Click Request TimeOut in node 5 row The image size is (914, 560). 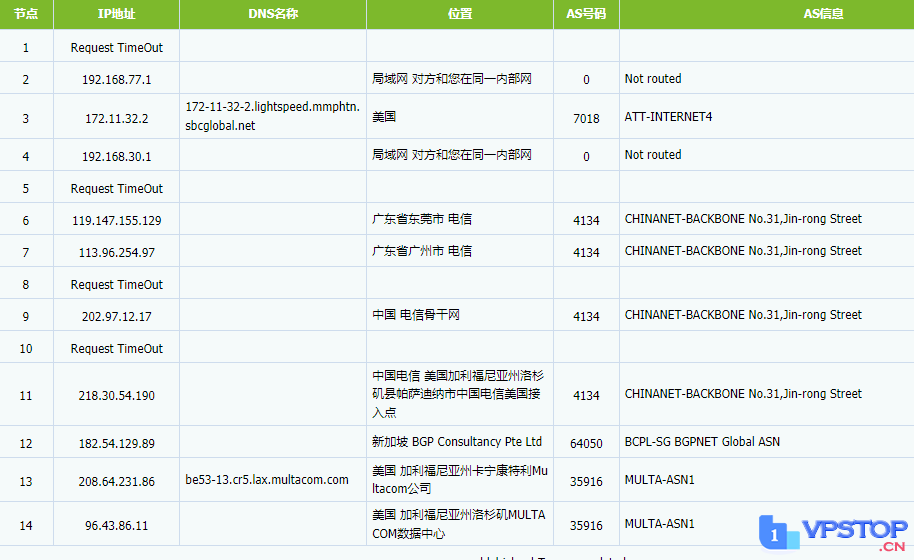point(117,189)
